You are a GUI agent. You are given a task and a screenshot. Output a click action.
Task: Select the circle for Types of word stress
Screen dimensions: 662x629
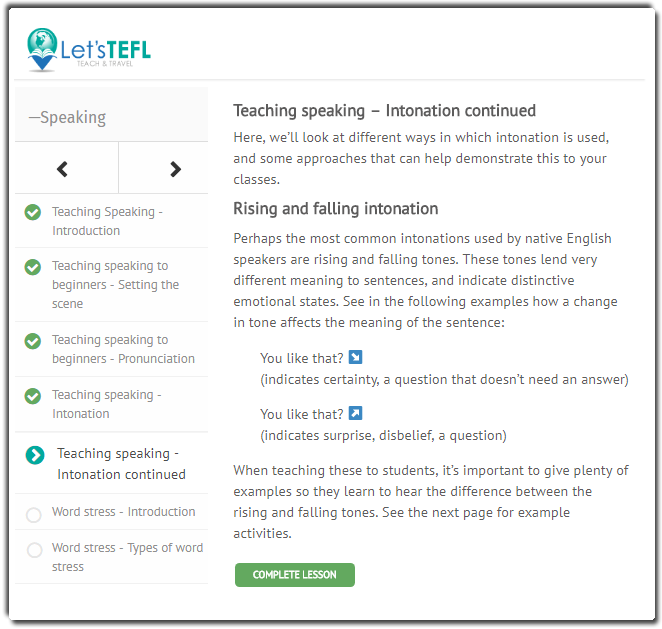[34, 550]
